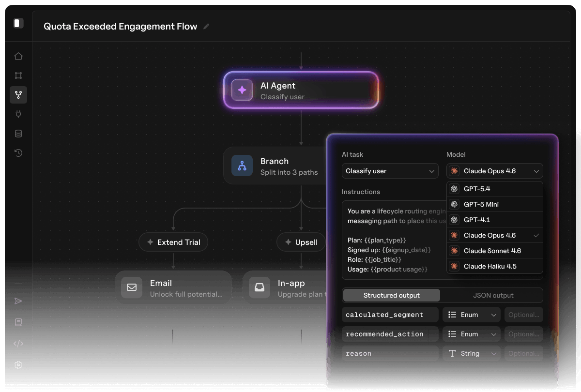Screen dimensions: 581x392
Task: Open the frame/canvas icon in sidebar
Action: click(x=18, y=75)
